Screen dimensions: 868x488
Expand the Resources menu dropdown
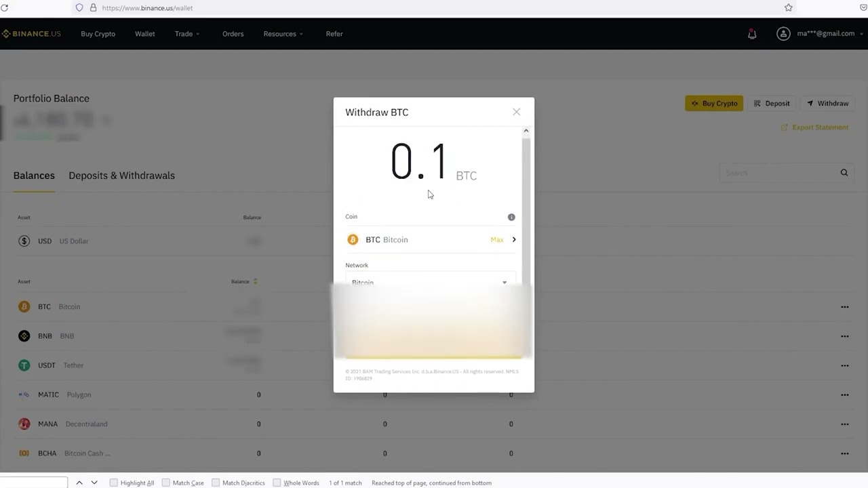[283, 34]
